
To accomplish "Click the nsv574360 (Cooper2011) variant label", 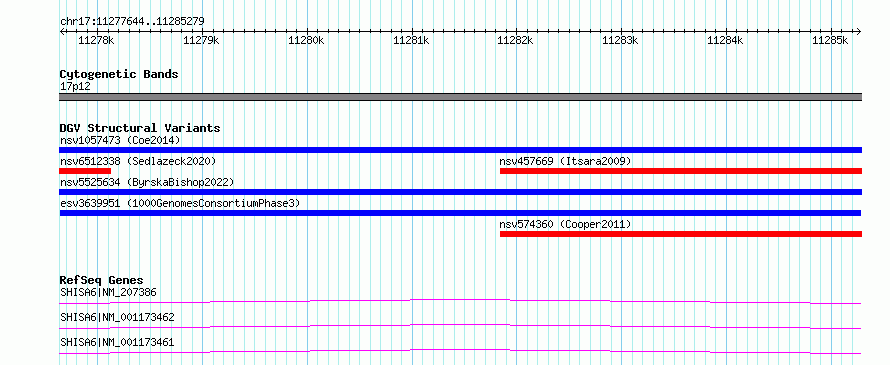I will (x=565, y=224).
